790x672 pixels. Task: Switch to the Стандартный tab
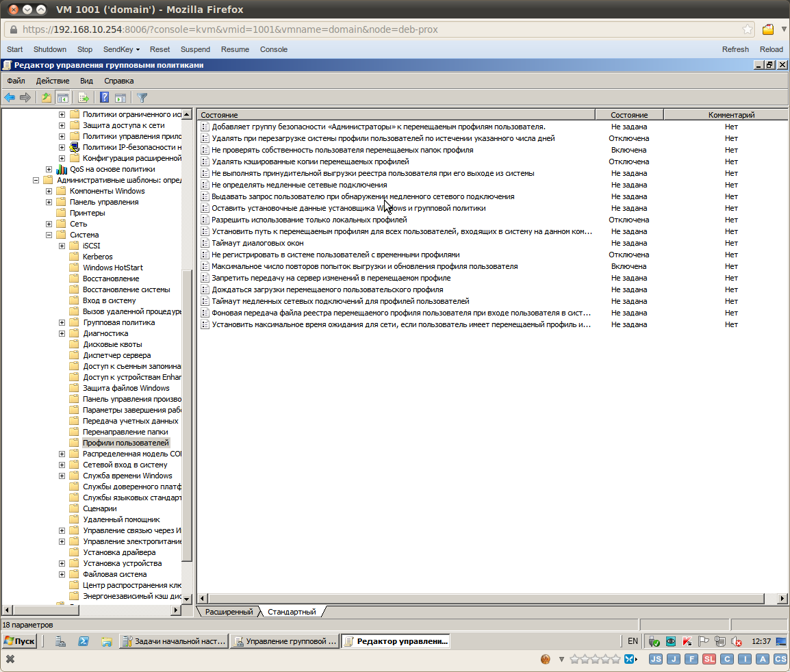(x=292, y=612)
